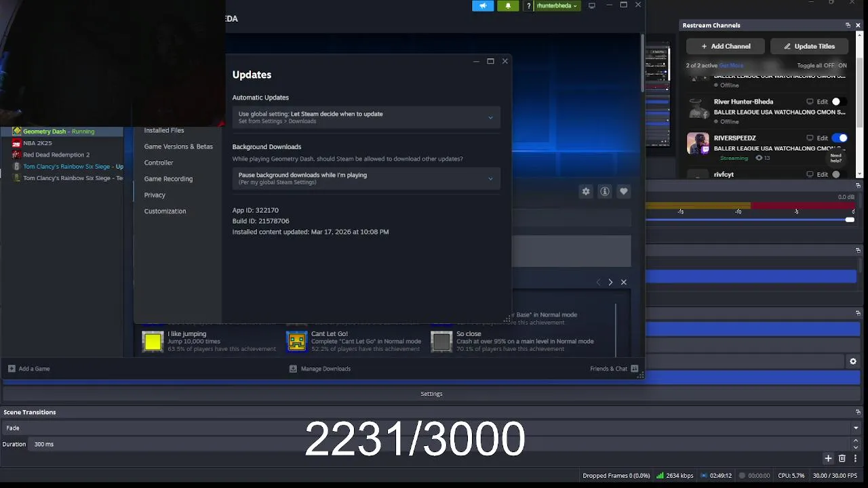
Task: Open Need help bubble in Restream
Action: 836,158
